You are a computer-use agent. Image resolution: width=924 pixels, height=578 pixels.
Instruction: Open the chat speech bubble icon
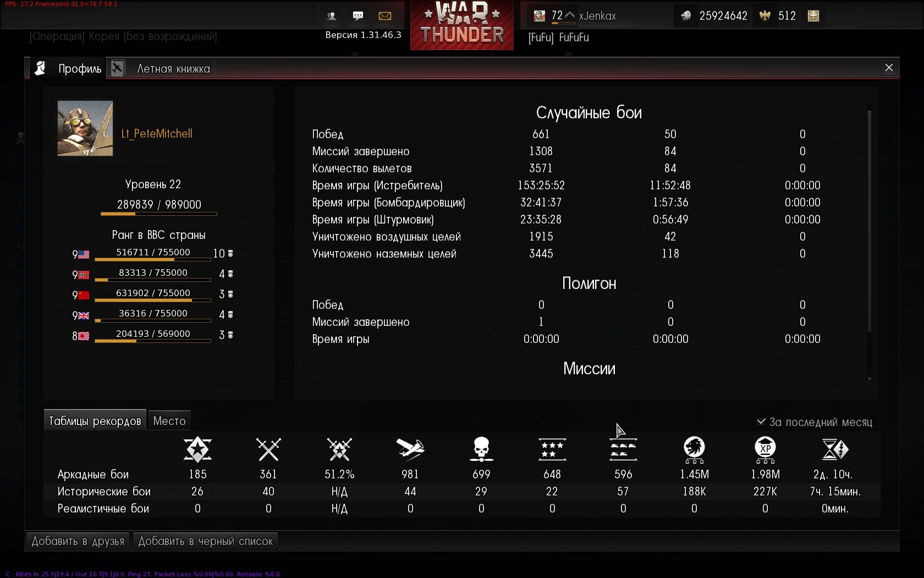[x=358, y=16]
